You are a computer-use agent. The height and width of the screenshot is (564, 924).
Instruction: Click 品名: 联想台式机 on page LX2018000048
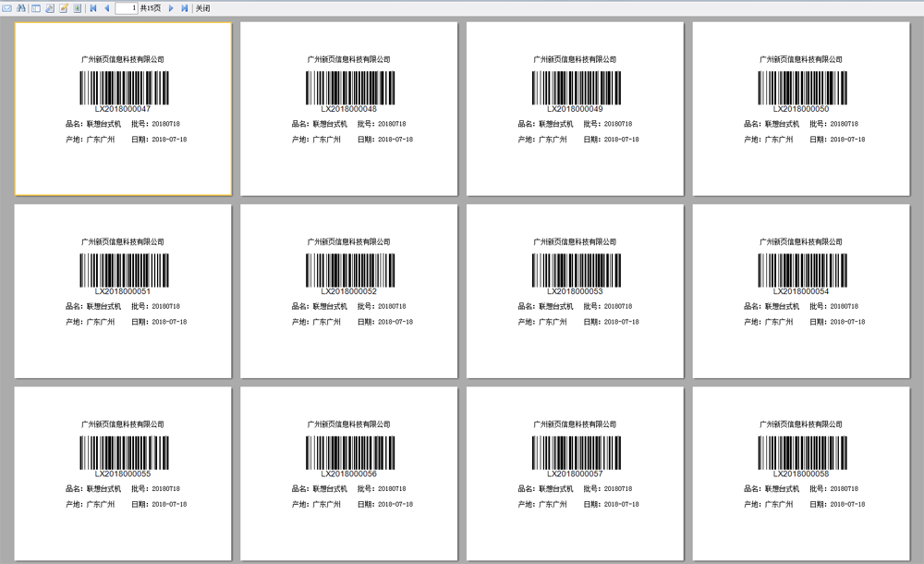tap(320, 124)
